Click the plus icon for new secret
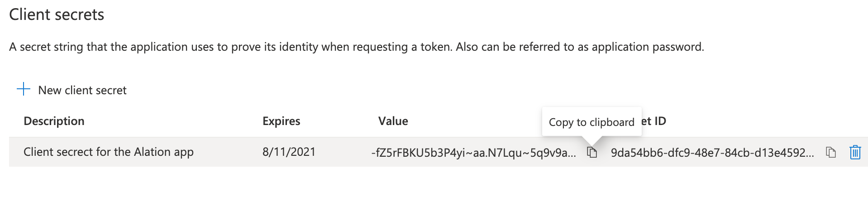Image resolution: width=868 pixels, height=212 pixels. (24, 89)
